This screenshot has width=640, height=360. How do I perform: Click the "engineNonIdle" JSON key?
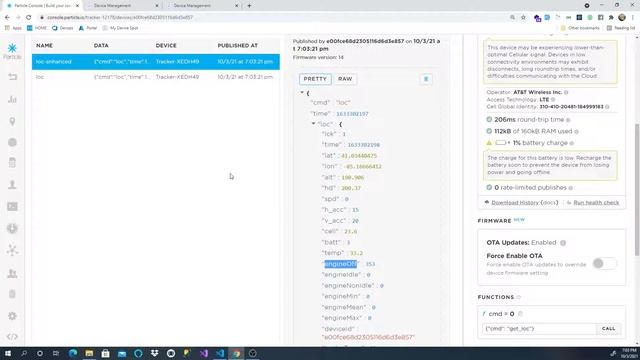point(348,286)
